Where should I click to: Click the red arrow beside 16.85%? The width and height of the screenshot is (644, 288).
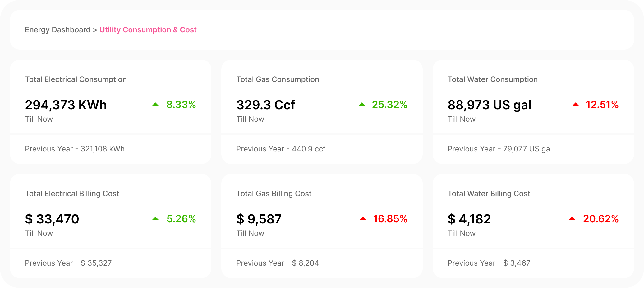363,219
